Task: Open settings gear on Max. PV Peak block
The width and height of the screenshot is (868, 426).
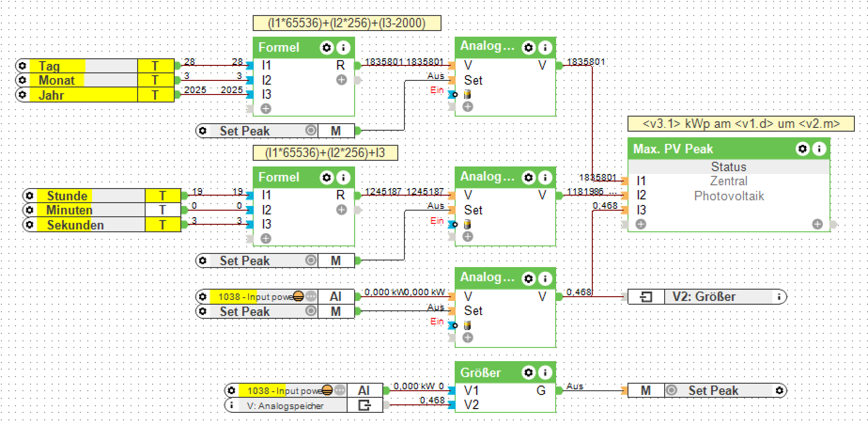Action: pos(802,149)
